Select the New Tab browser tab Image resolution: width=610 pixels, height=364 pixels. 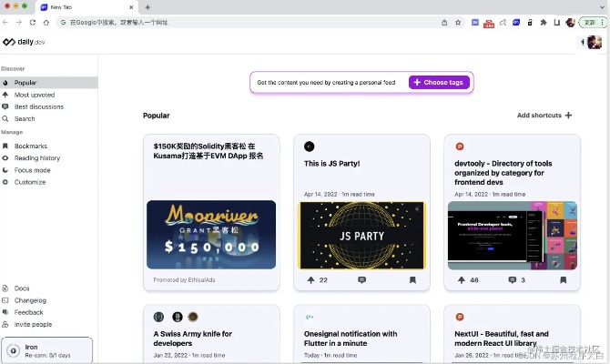(86, 7)
